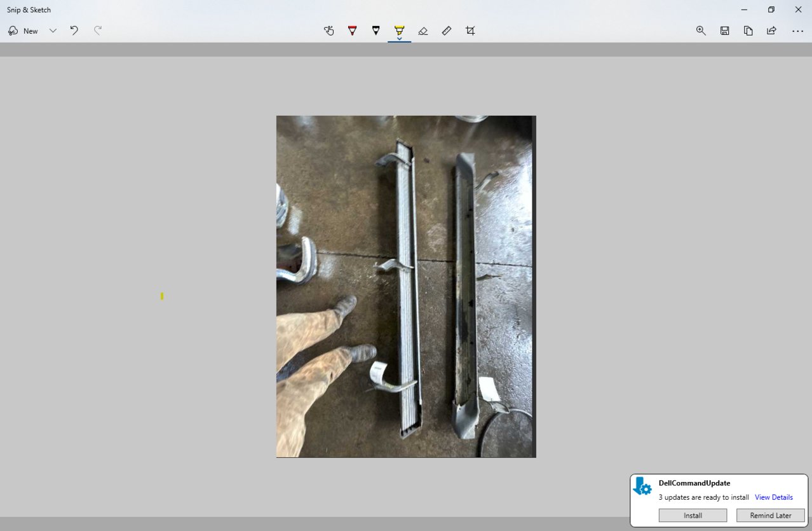This screenshot has width=812, height=531.
Task: Restore down the Snip & Sketch window
Action: coord(771,10)
